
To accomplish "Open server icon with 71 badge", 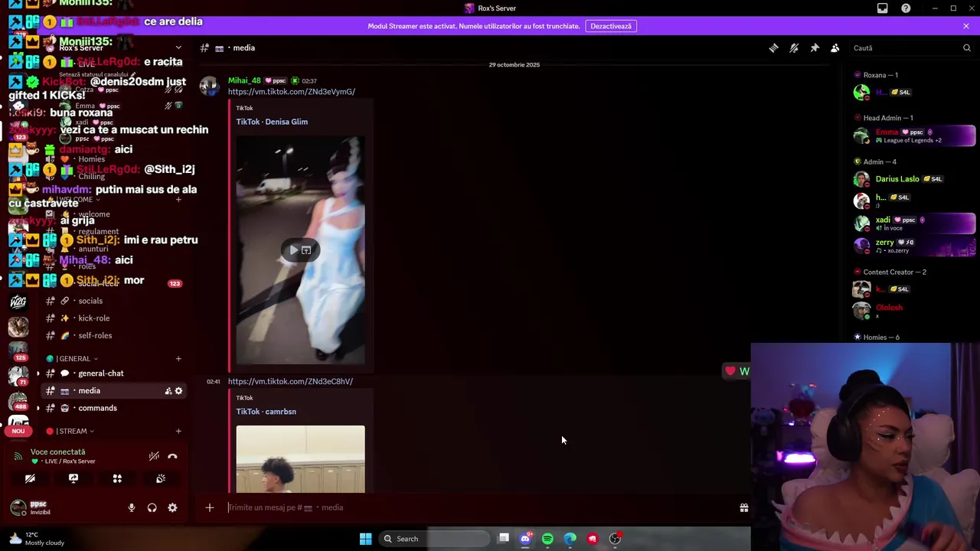I will tap(18, 377).
